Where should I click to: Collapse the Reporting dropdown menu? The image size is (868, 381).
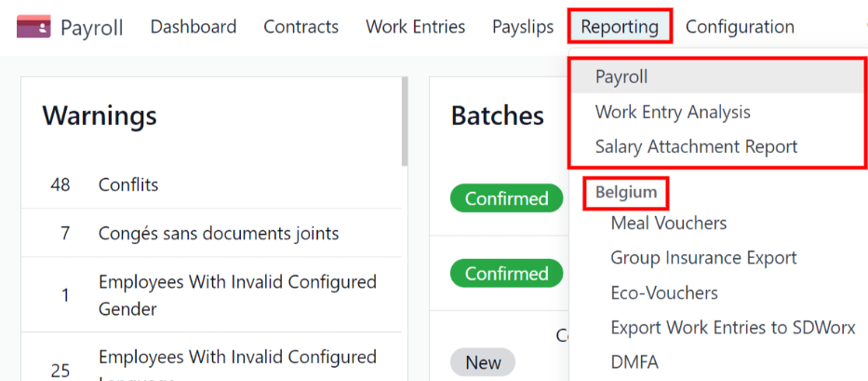(619, 27)
